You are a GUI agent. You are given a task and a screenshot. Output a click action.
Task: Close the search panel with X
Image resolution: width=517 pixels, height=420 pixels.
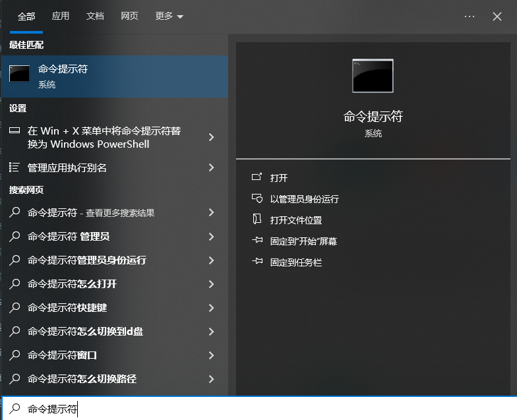point(497,16)
